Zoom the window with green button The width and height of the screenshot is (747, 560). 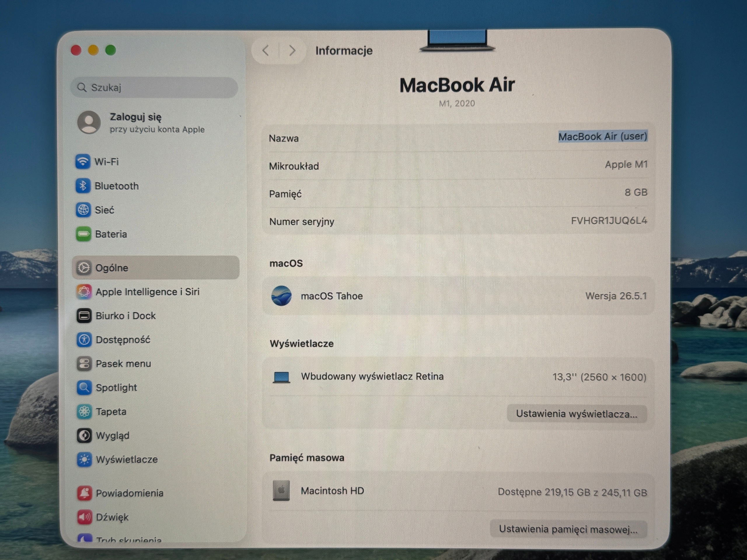click(110, 50)
